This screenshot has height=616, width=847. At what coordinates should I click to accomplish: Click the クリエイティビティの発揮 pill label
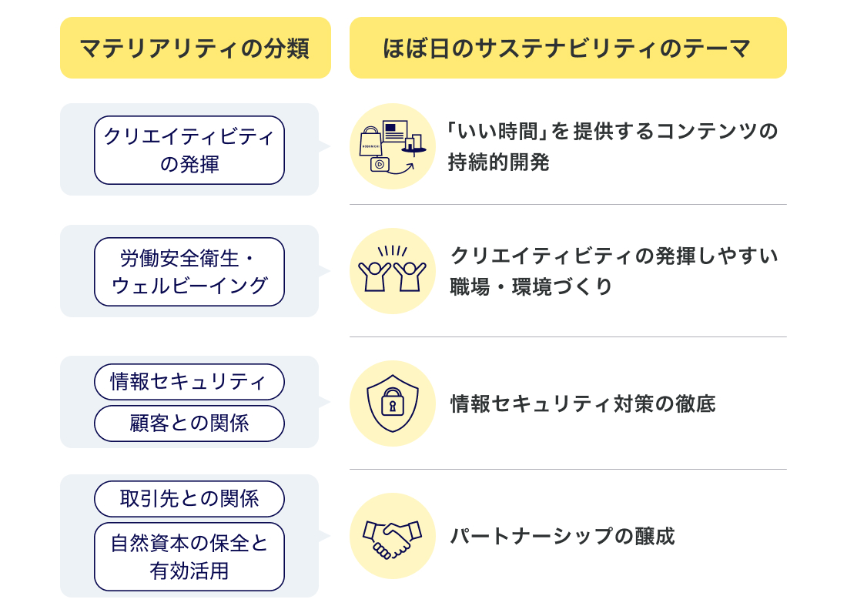[x=189, y=150]
